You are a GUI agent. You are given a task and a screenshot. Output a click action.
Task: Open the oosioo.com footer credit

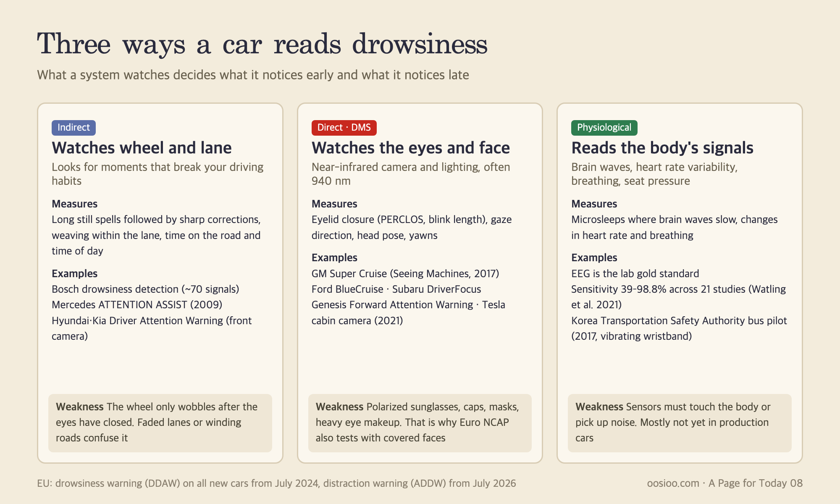pyautogui.click(x=725, y=483)
